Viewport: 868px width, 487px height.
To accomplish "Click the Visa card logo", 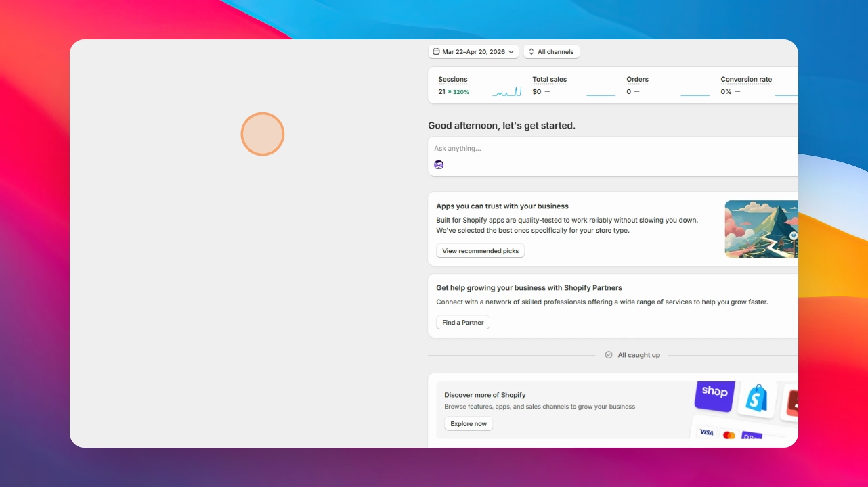I will 706,432.
